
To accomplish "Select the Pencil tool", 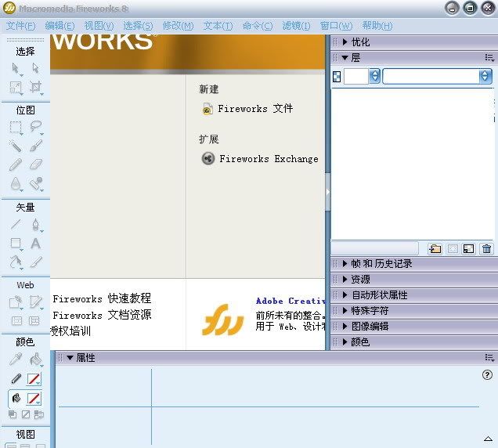I will (x=15, y=164).
